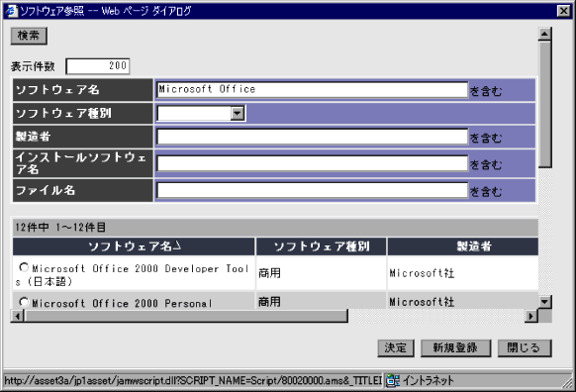Focus the ソフトウェア名 field containing Microsoft Office
The image size is (576, 392).
coord(312,90)
